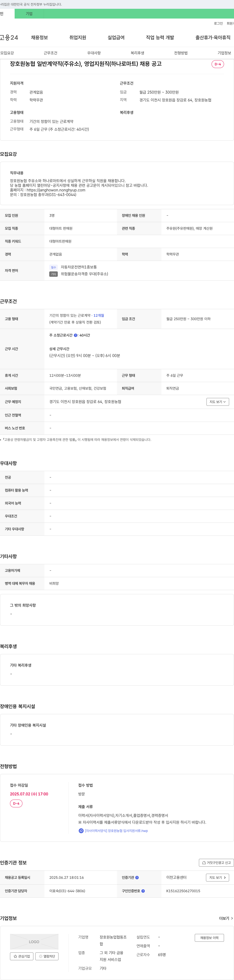234x980 pixels.
Task: Click the D-4 badge beside the title
Action: tap(218, 64)
